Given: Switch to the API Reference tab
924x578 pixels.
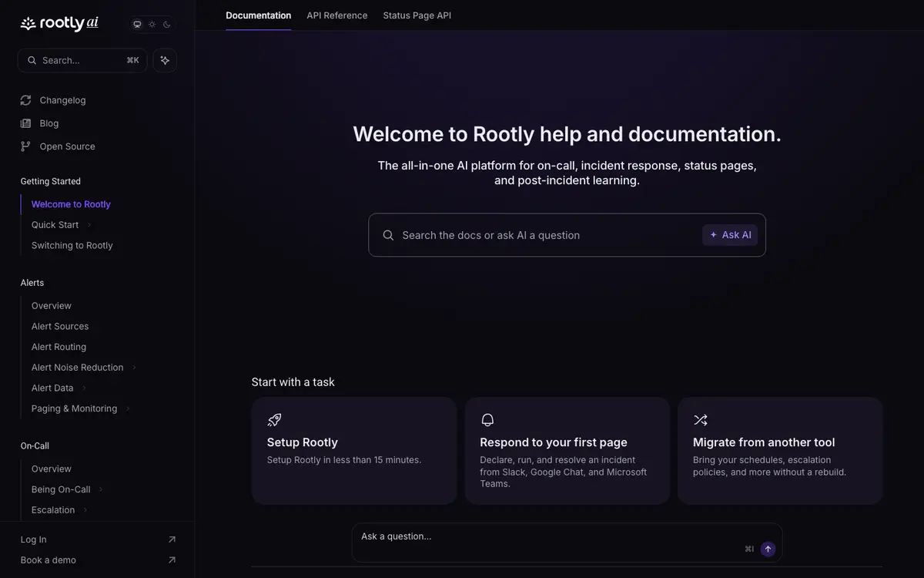Looking at the screenshot, I should (x=337, y=15).
